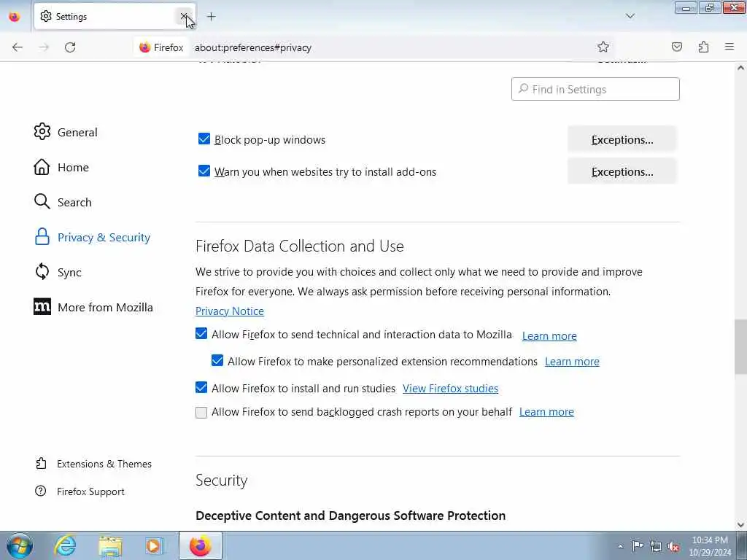
Task: Click the network tray icon
Action: coord(656,546)
